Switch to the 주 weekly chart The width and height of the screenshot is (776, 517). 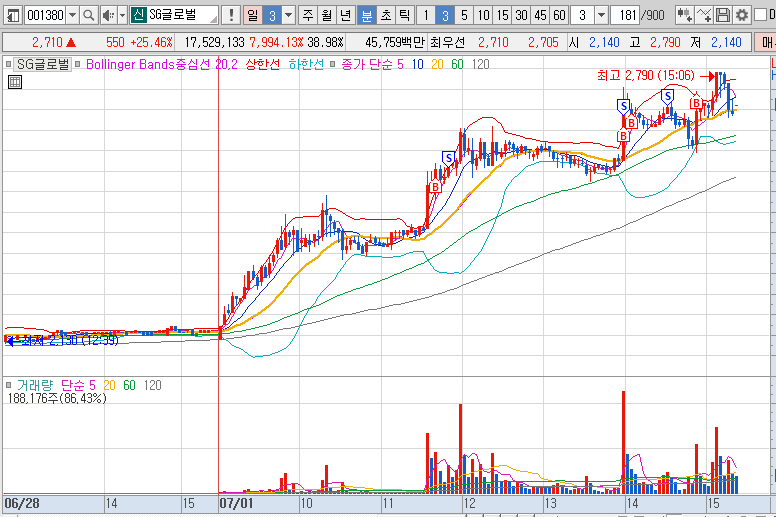point(308,15)
